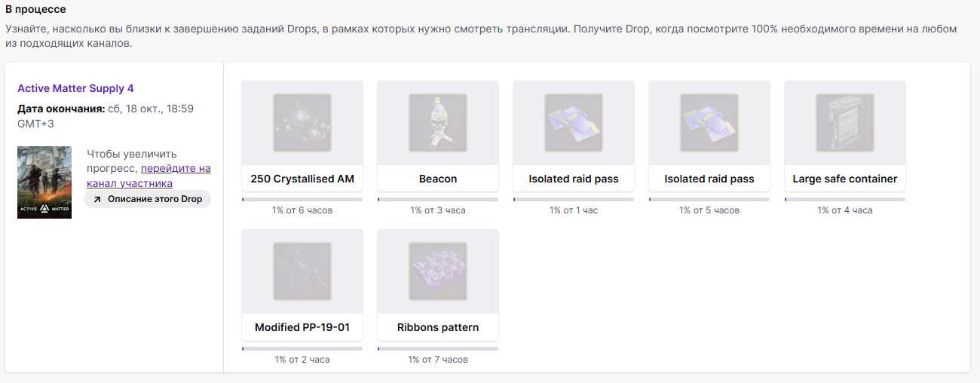This screenshot has height=383, width=980.
Task: Click the 'В процессе' section heading
Action: pos(35,10)
